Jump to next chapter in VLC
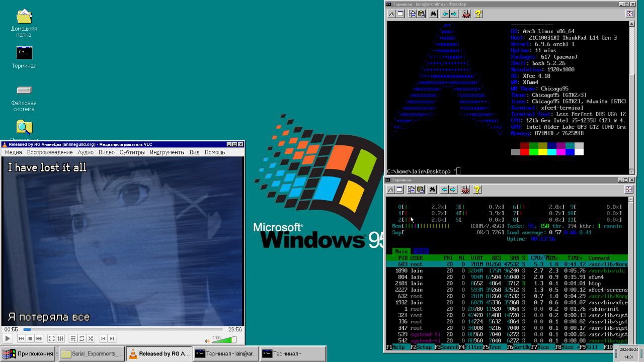Screen dimensions: 644x362 (x=112, y=339)
